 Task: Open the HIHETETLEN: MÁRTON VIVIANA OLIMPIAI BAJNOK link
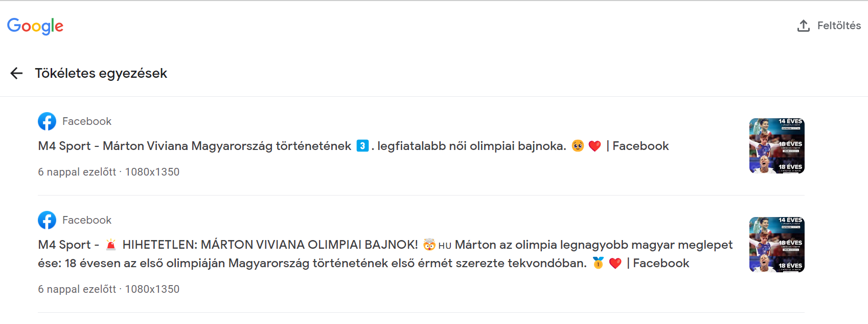pyautogui.click(x=385, y=254)
